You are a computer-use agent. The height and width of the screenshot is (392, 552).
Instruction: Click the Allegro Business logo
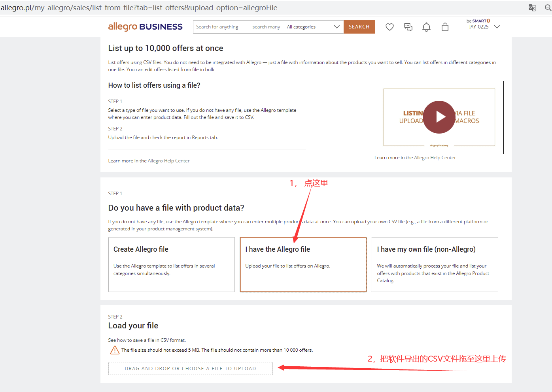pyautogui.click(x=145, y=26)
